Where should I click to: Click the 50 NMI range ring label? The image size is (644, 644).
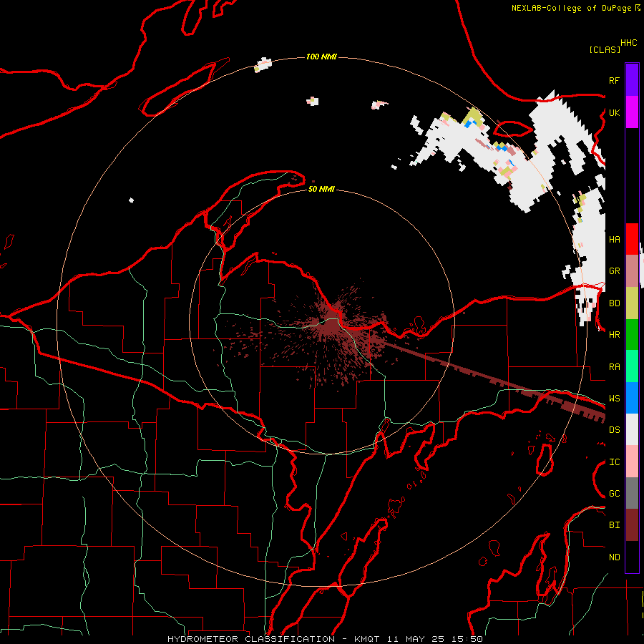click(321, 189)
